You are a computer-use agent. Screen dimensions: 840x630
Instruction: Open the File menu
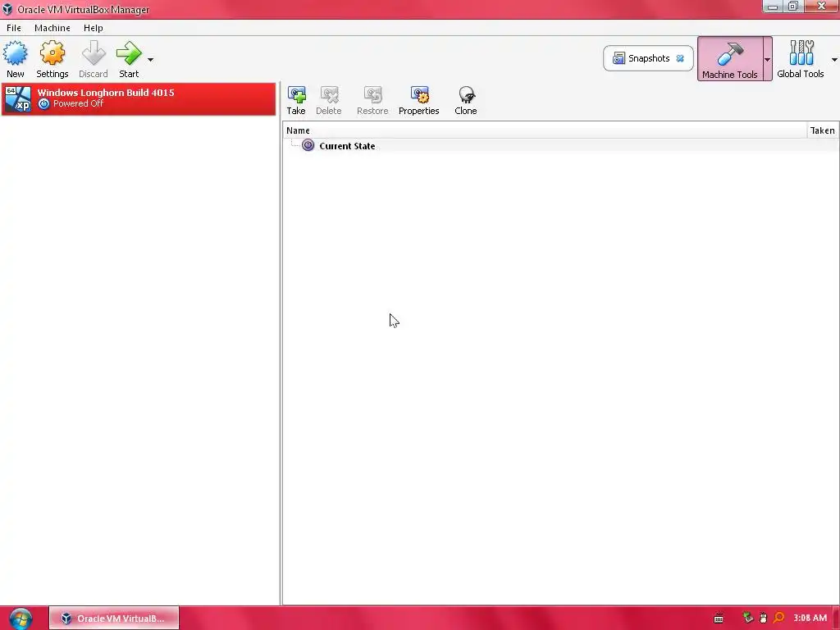click(x=14, y=28)
